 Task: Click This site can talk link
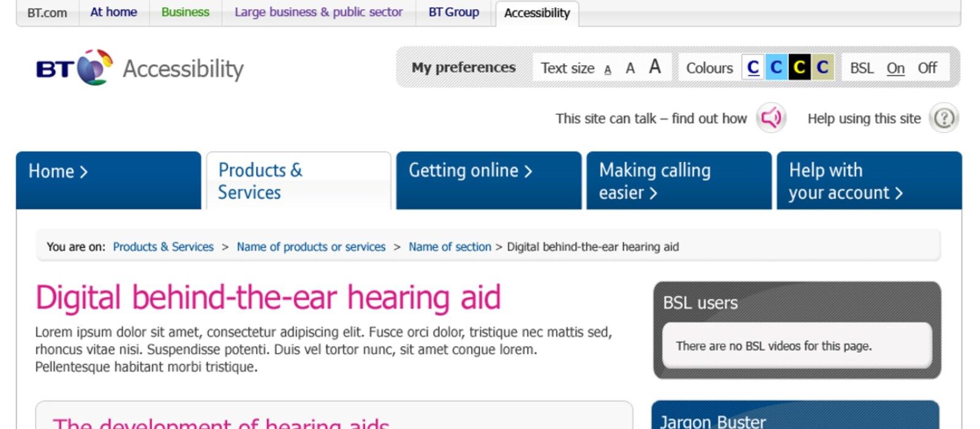pyautogui.click(x=651, y=118)
